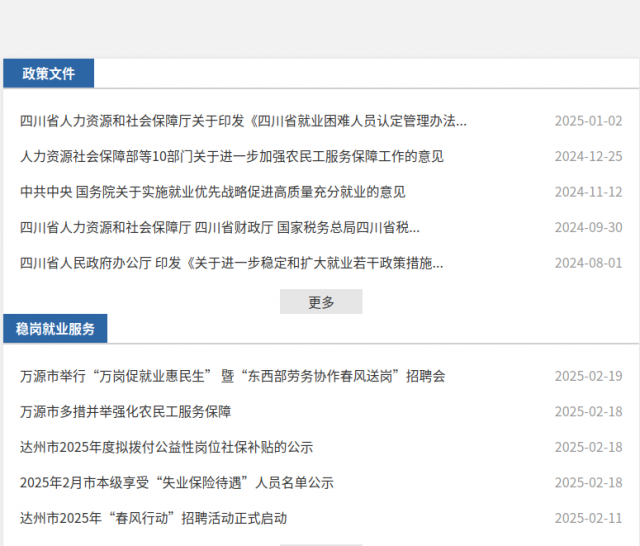
Task: Click the 2025-02-11 date label
Action: (x=588, y=518)
